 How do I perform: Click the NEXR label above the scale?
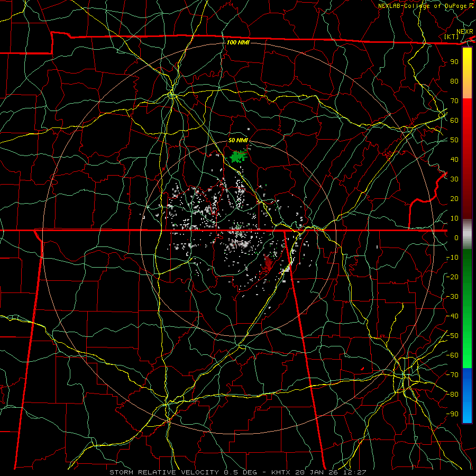click(465, 32)
